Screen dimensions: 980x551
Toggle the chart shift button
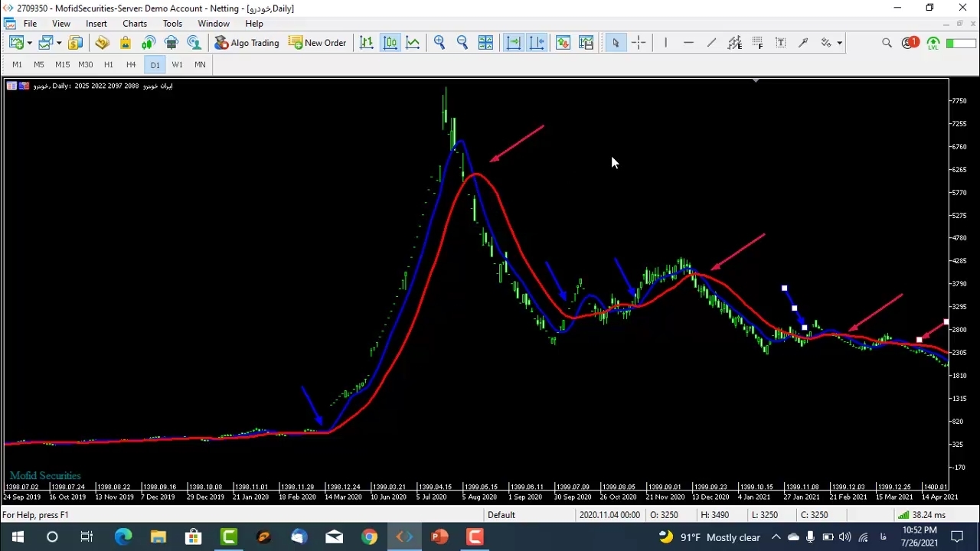tap(537, 43)
